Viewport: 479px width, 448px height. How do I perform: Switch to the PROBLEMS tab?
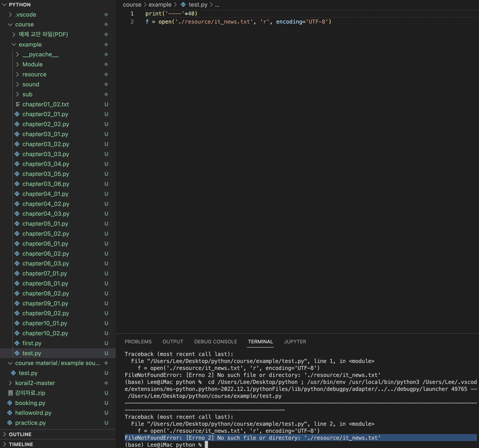click(x=138, y=341)
